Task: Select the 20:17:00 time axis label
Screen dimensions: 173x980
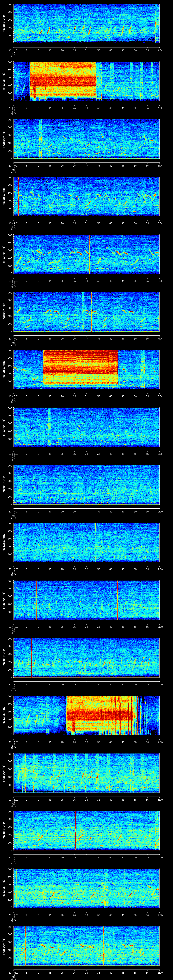Action: [x=13, y=972]
